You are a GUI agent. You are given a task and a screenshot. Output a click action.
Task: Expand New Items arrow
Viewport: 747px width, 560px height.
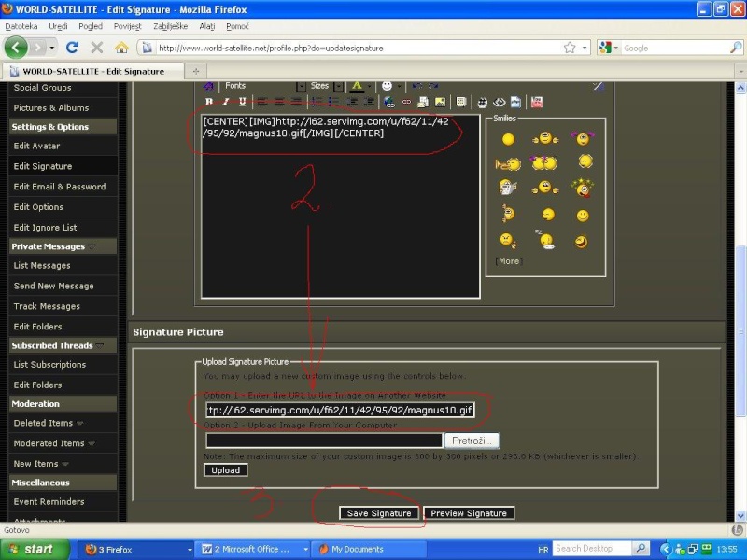pyautogui.click(x=65, y=464)
